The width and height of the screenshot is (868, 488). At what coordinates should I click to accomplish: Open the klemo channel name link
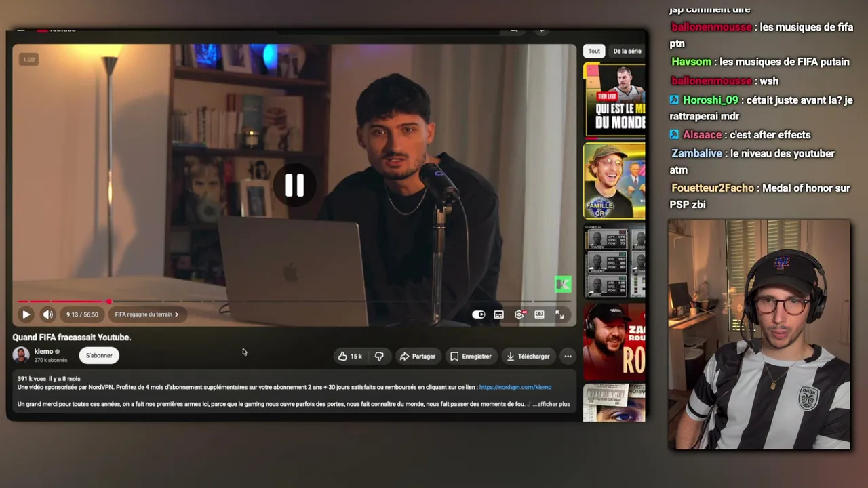click(43, 351)
